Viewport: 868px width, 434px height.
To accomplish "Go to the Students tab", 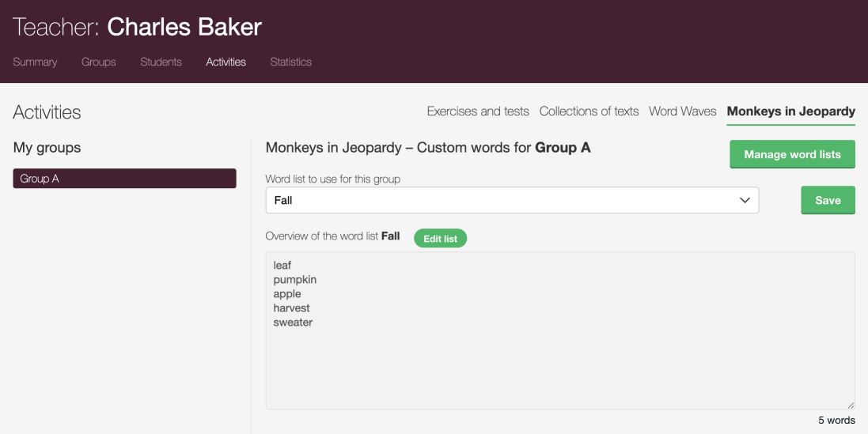I will tap(161, 62).
